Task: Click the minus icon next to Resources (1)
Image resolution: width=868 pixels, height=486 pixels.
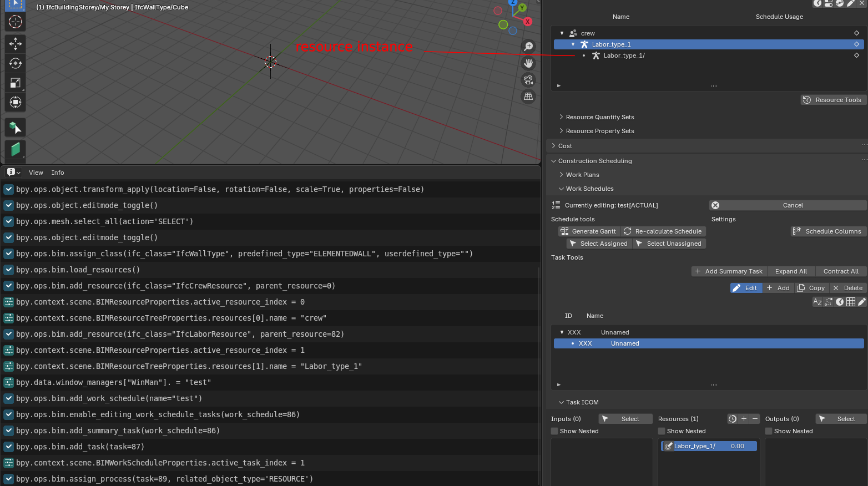Action: click(x=755, y=419)
